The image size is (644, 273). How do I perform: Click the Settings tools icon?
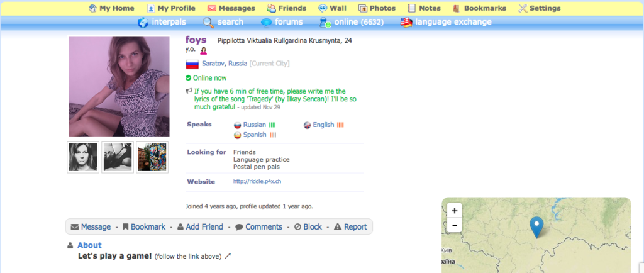(x=523, y=8)
